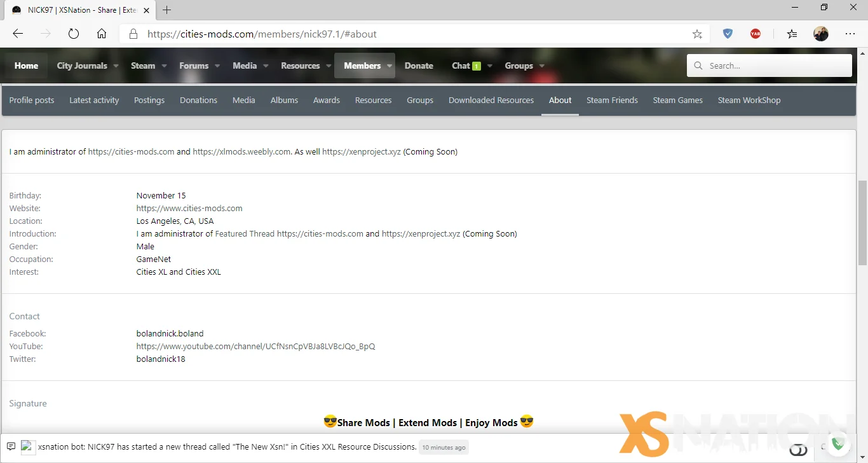Open xenproject.xyz link in the top bio
Viewport: 868px width, 463px height.
pos(362,152)
